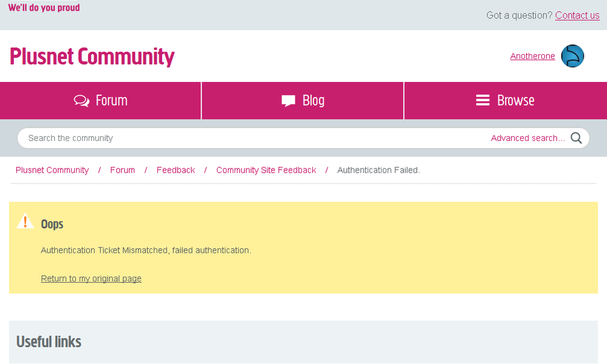Click the Contact us link

coord(577,15)
